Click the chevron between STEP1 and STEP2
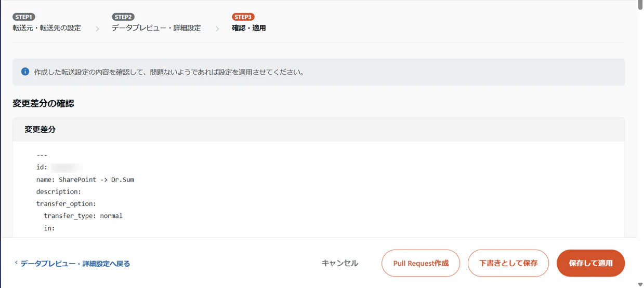The image size is (644, 288). 97,29
